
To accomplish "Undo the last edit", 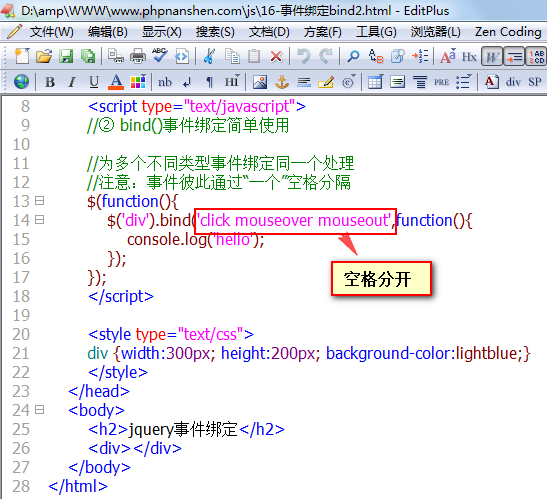I will [304, 56].
